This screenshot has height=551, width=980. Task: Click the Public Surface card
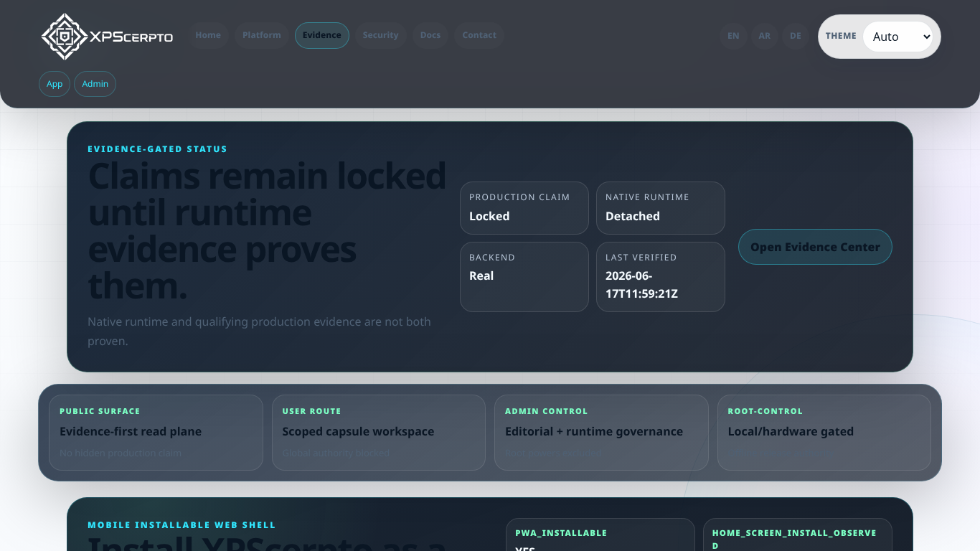point(156,433)
